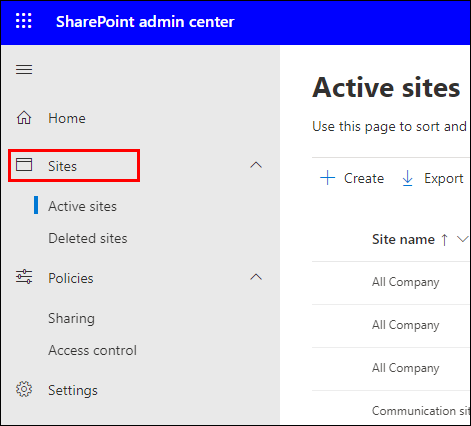
Task: Click the Settings gear icon
Action: point(24,389)
